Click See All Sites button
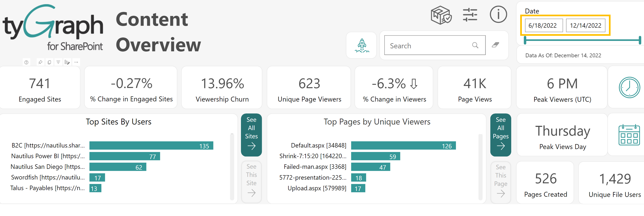644x216 pixels. point(251,134)
